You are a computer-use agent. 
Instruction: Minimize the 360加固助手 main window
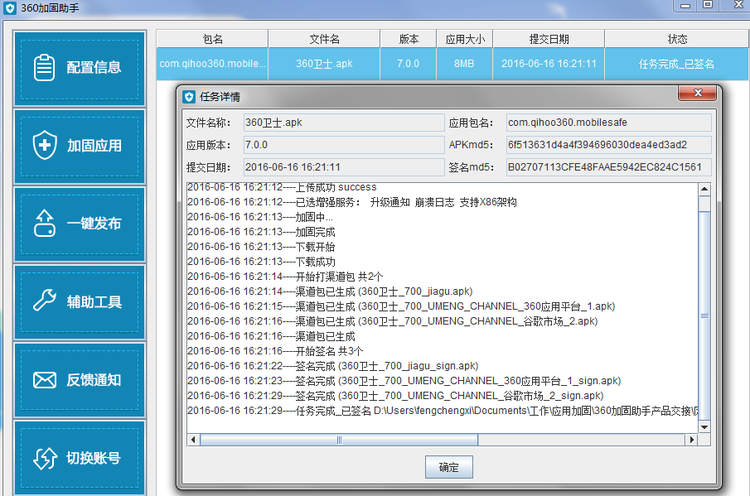(x=685, y=5)
